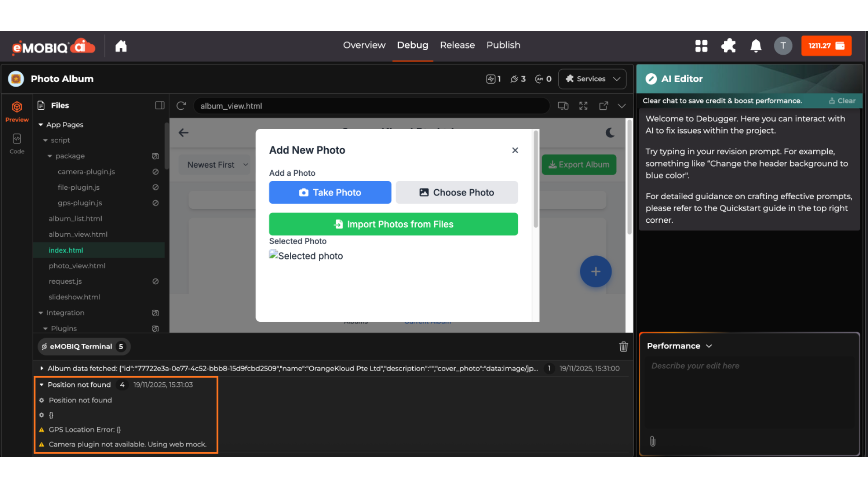Toggle dark mode moon icon
The height and width of the screenshot is (488, 868).
610,132
